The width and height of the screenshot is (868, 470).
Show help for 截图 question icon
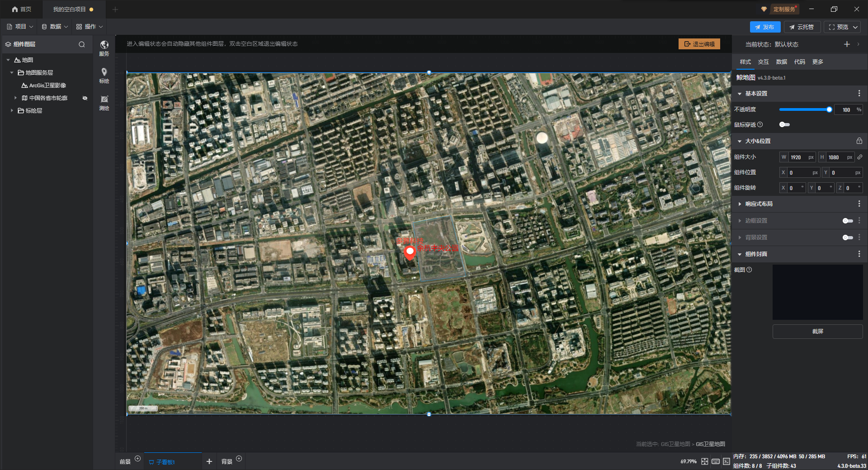[749, 270]
